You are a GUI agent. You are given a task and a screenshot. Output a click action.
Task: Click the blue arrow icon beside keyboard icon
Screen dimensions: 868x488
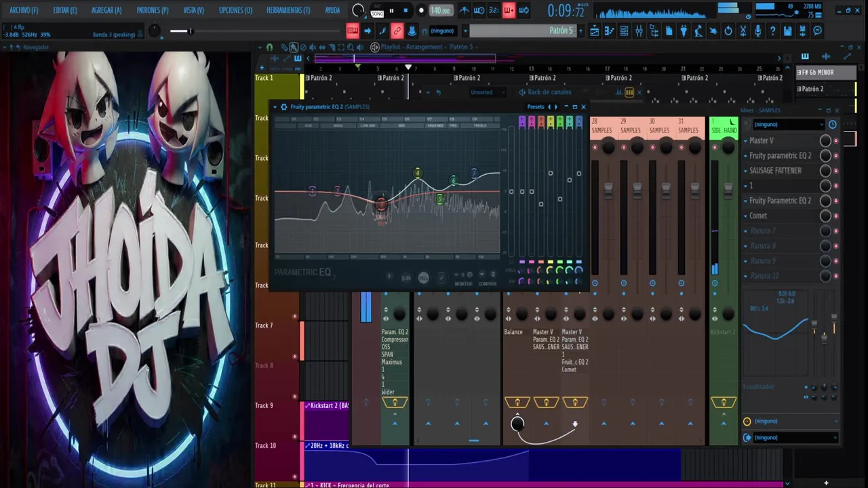click(368, 30)
